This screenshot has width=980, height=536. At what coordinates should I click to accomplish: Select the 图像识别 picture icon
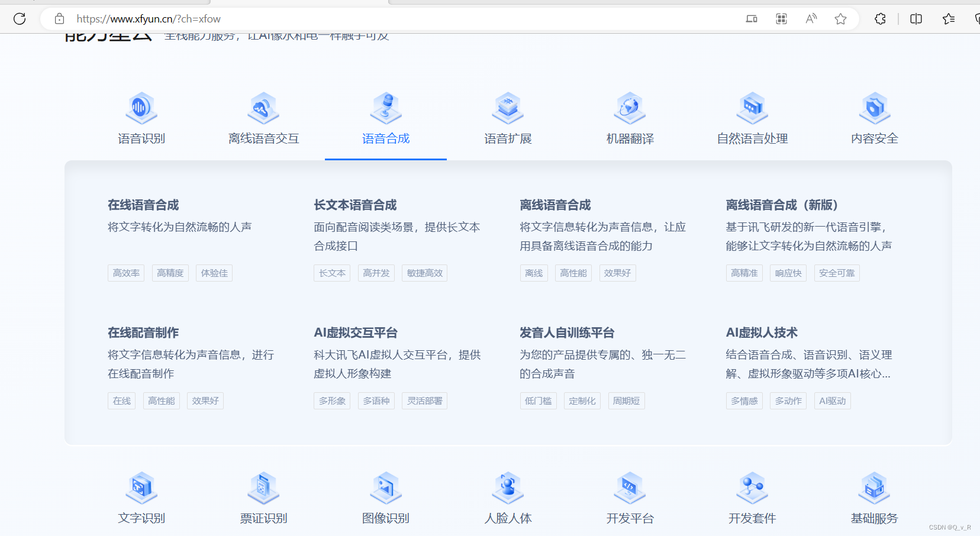point(385,488)
